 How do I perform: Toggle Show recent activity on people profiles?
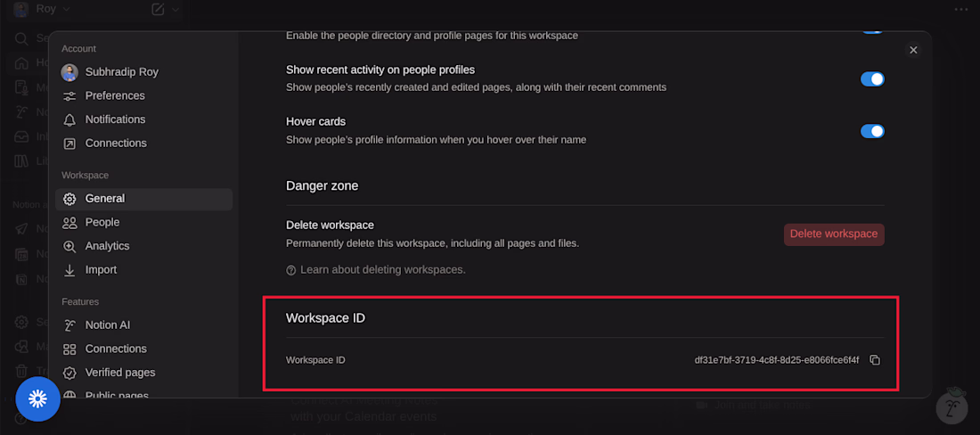tap(871, 79)
